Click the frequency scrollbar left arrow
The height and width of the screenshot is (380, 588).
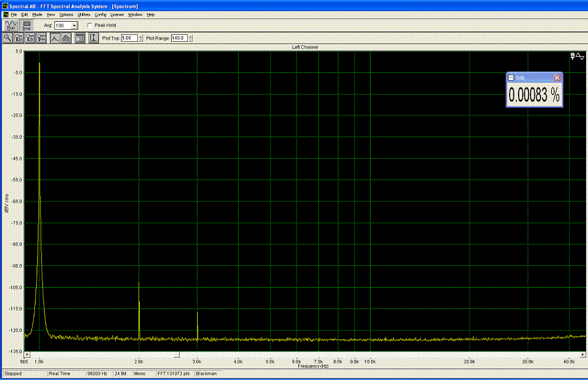click(27, 355)
